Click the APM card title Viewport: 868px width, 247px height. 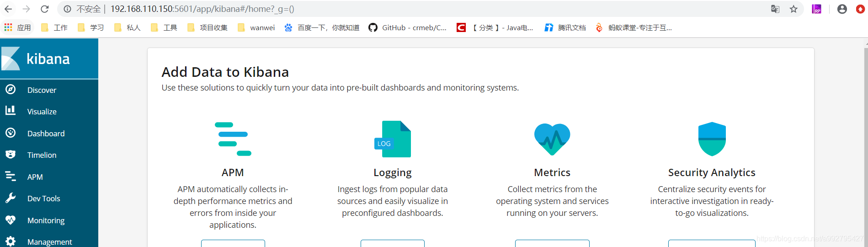point(233,172)
